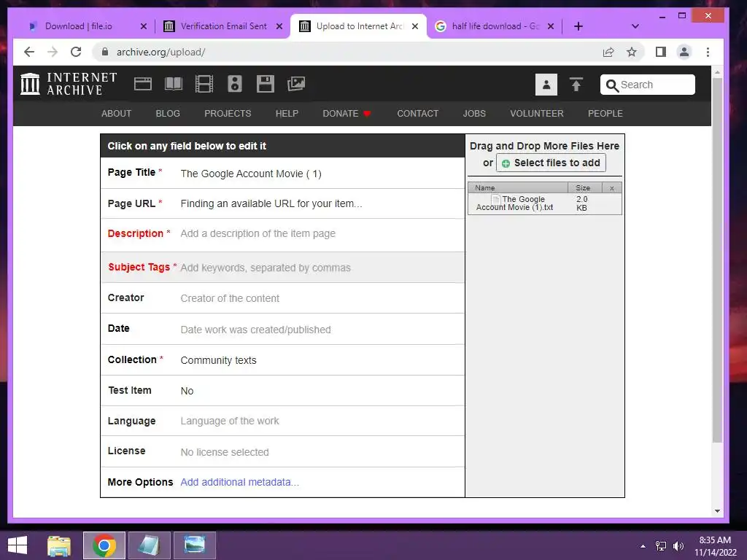The width and height of the screenshot is (747, 560).
Task: Change the Test Item No value
Action: pyautogui.click(x=187, y=391)
